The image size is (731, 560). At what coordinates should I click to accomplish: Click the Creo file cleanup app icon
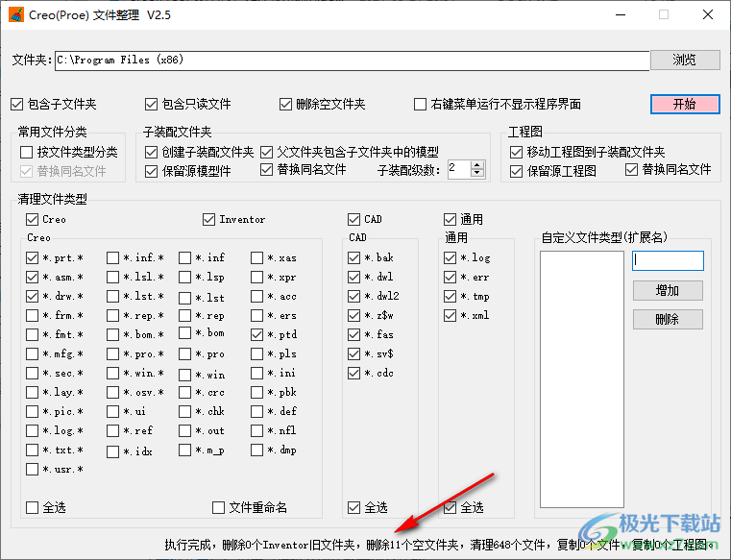[16, 15]
